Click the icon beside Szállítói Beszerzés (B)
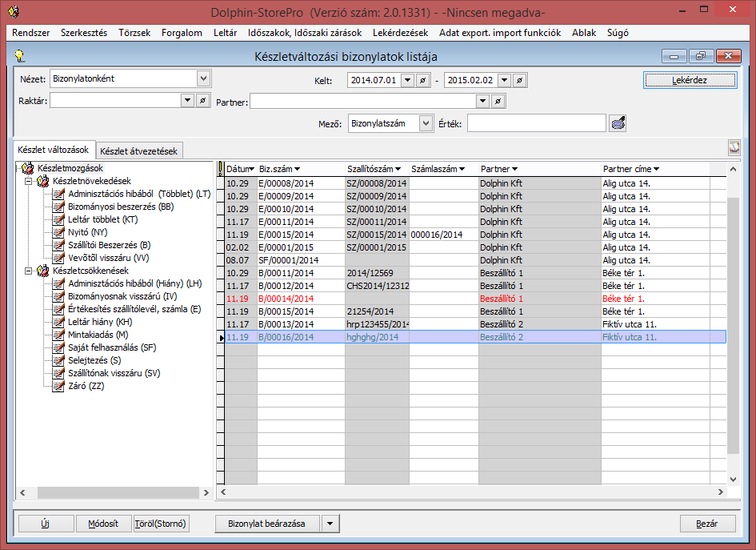 58,245
